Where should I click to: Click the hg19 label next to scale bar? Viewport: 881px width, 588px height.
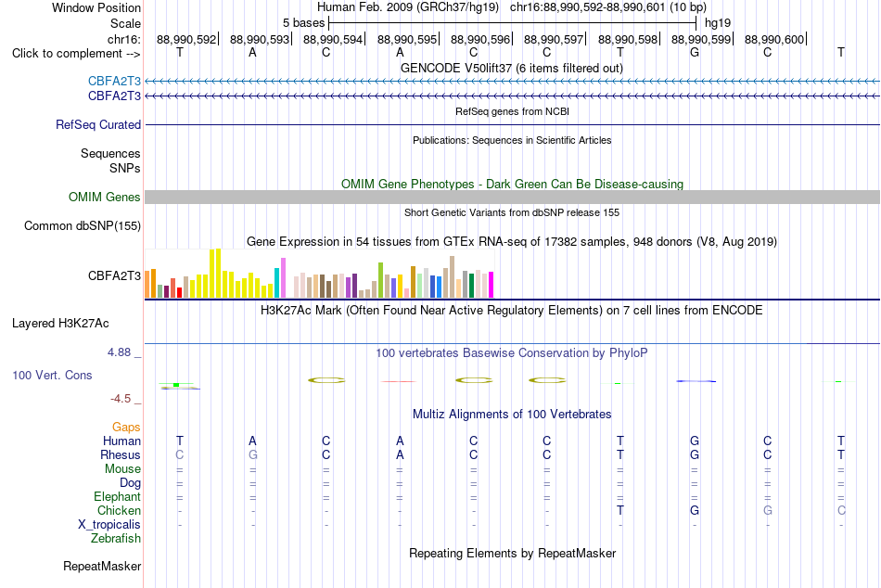718,23
